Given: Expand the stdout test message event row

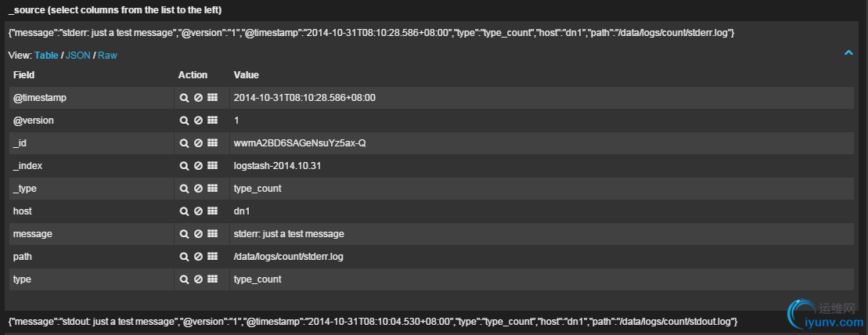Looking at the screenshot, I should pos(373,322).
